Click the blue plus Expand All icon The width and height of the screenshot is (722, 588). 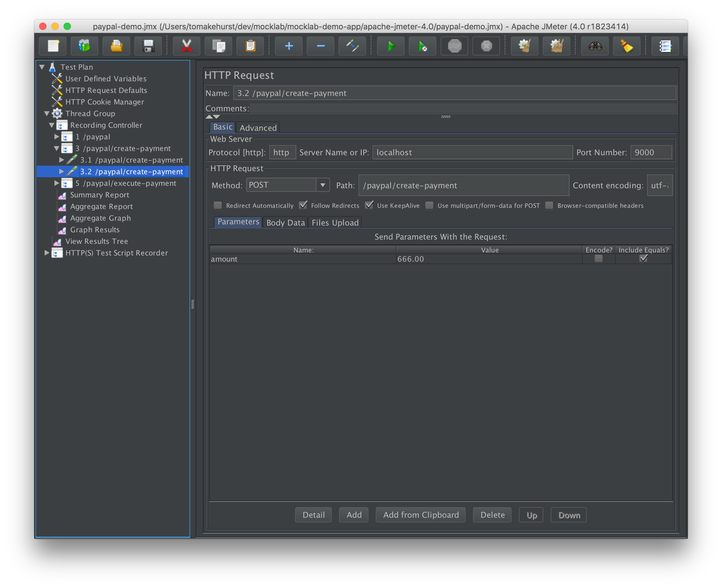tap(289, 46)
